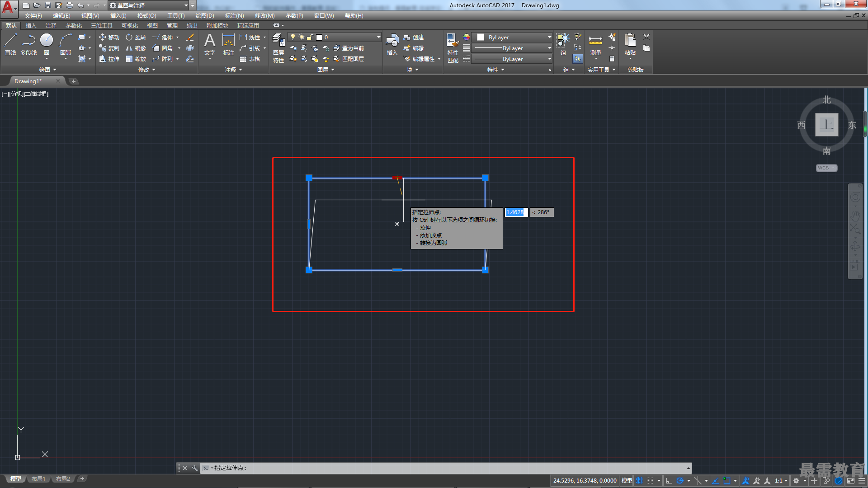Click the 创建 block button

414,37
